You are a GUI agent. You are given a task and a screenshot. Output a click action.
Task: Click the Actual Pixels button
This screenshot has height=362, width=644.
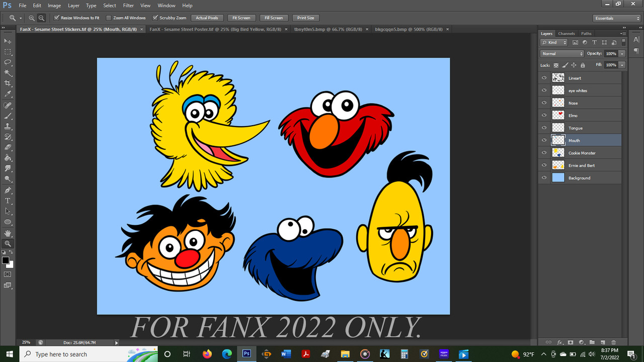(x=207, y=18)
